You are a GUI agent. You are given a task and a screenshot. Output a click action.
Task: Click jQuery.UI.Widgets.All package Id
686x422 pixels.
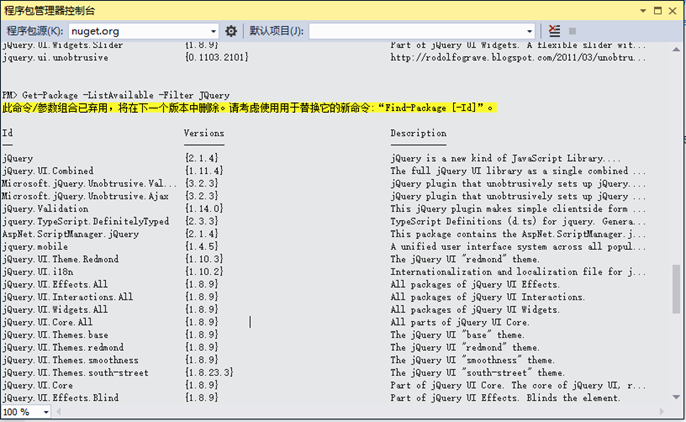[x=55, y=310]
